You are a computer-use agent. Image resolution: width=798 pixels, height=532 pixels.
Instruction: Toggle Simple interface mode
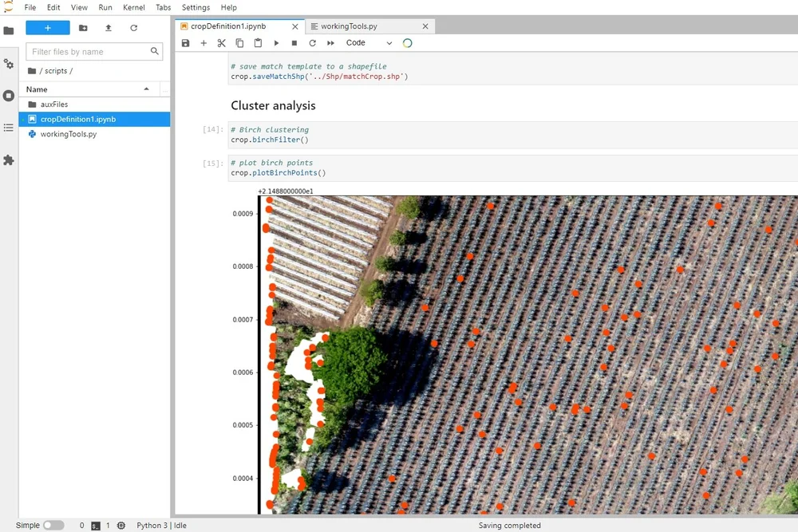click(54, 525)
